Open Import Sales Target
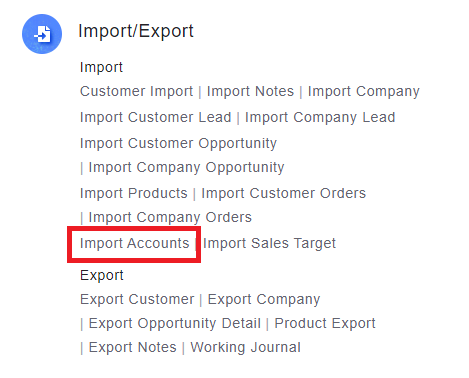Viewport: 469px width, 378px height. [269, 244]
